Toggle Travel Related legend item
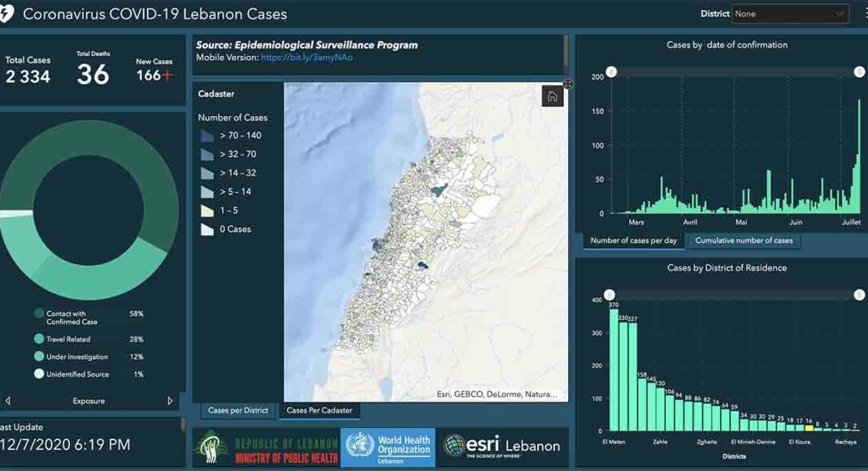 (39, 339)
